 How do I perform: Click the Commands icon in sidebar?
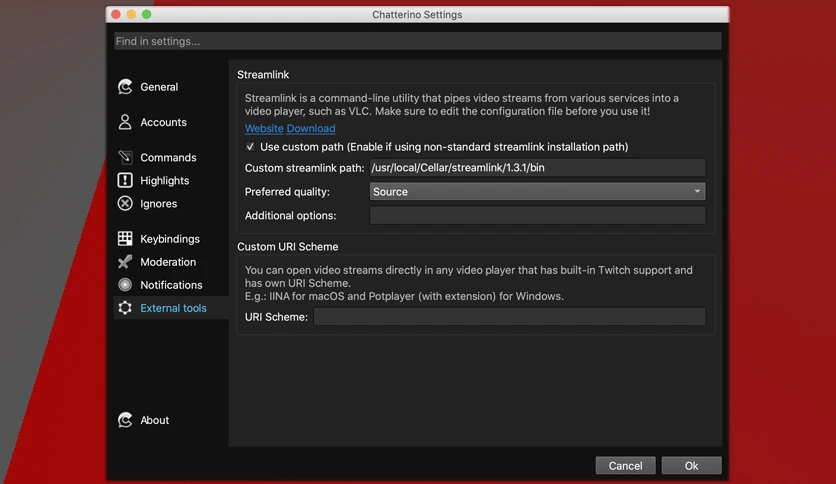125,157
